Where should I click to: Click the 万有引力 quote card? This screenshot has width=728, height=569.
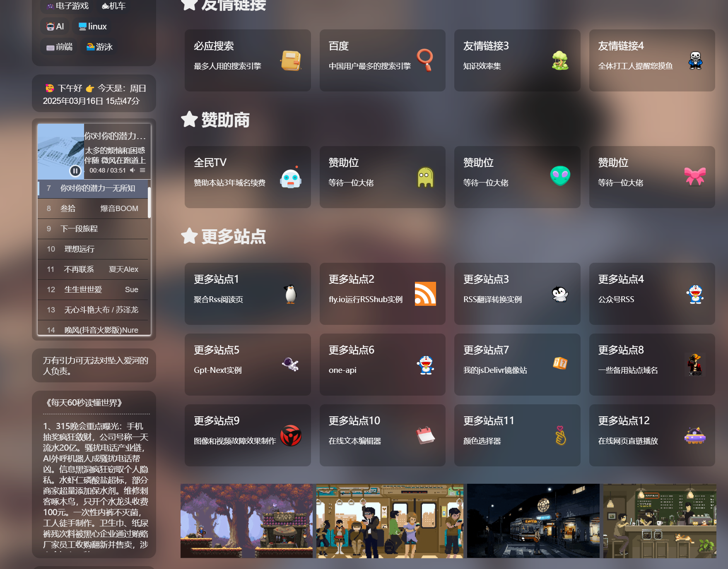[94, 366]
